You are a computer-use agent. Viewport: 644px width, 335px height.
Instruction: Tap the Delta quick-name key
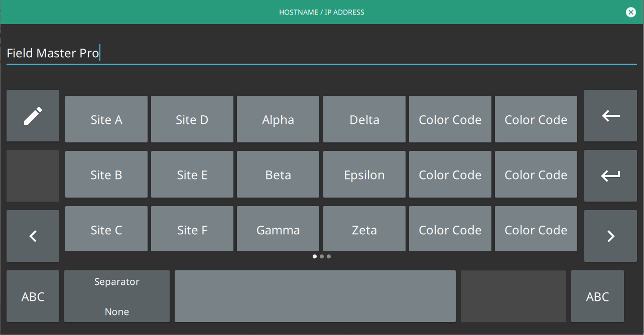364,120
